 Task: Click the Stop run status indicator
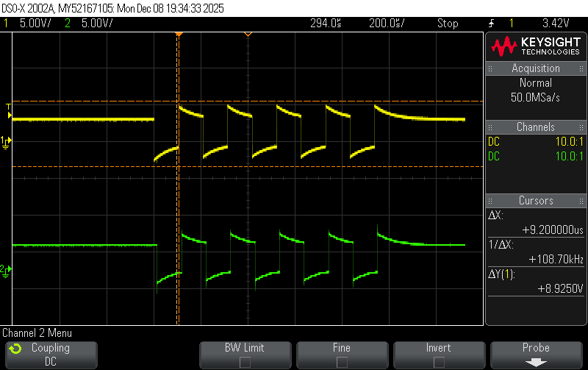448,24
